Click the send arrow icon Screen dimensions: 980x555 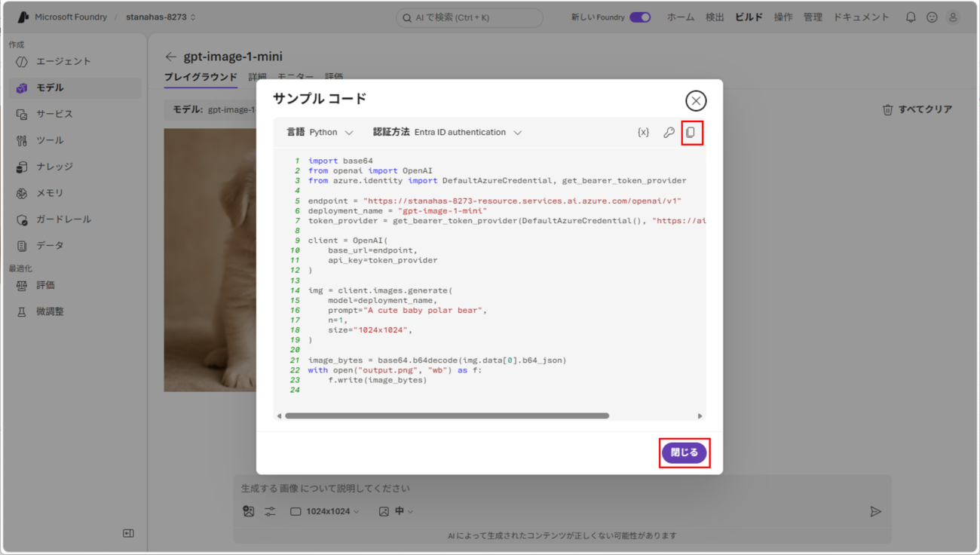(x=875, y=511)
